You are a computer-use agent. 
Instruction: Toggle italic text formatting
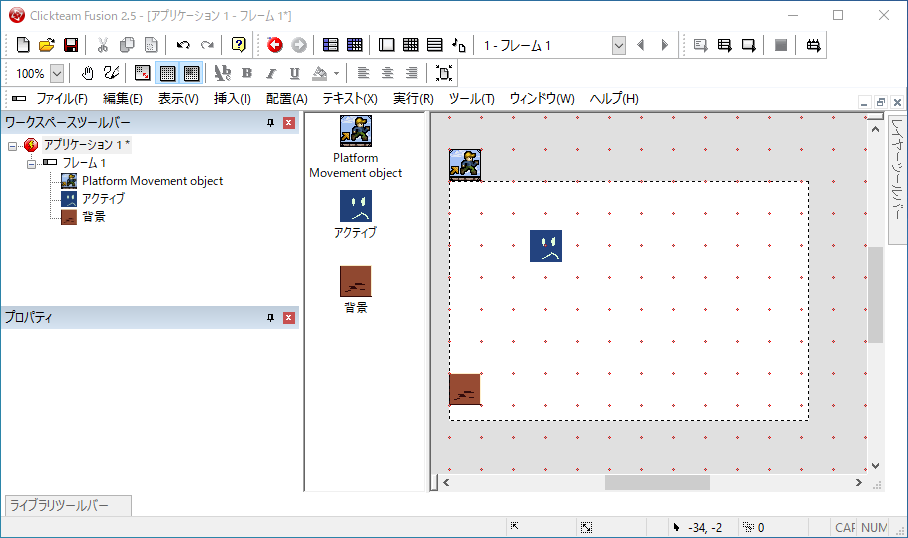pyautogui.click(x=270, y=74)
